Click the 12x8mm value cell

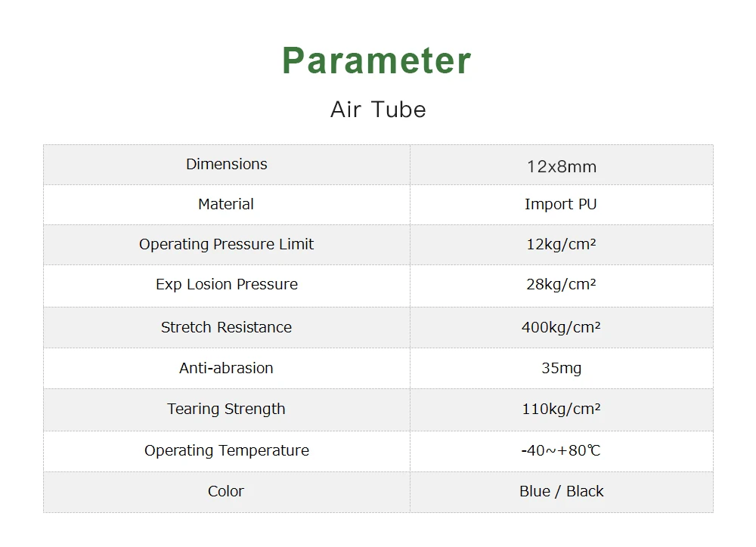561,166
